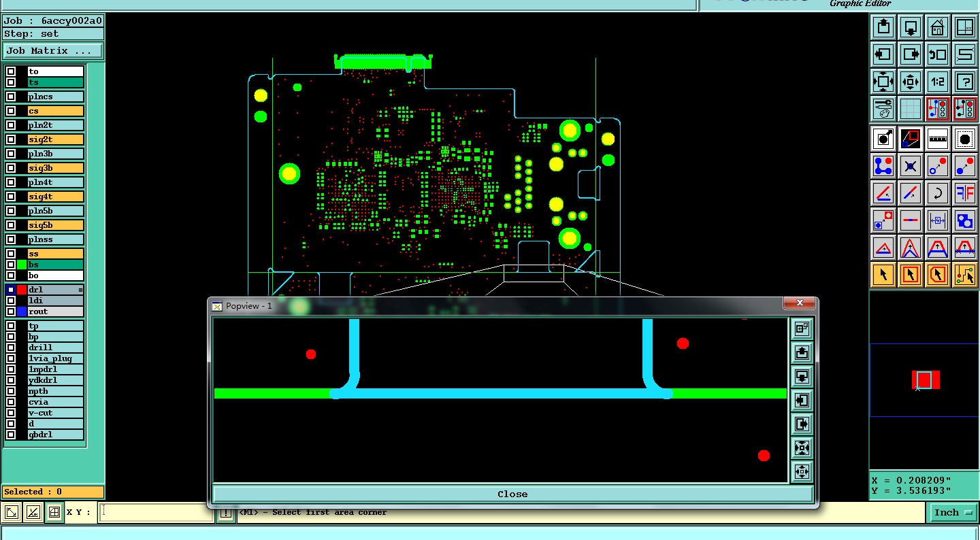The image size is (980, 540).
Task: Click the green color swatch of layer bs
Action: [22, 265]
